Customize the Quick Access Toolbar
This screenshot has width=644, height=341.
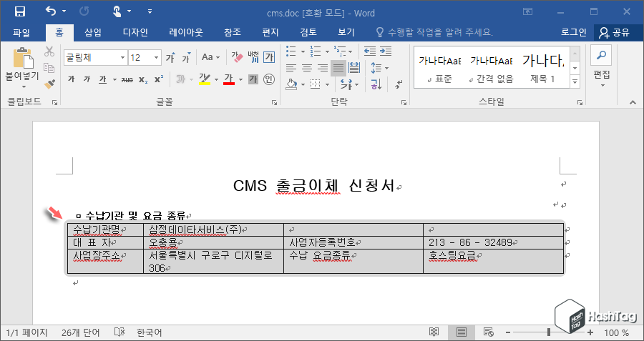[150, 11]
